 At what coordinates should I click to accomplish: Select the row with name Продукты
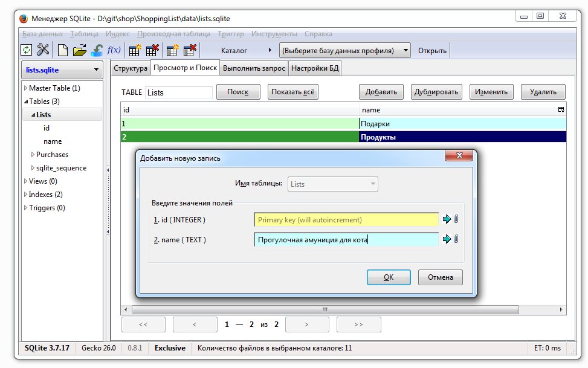(x=343, y=137)
